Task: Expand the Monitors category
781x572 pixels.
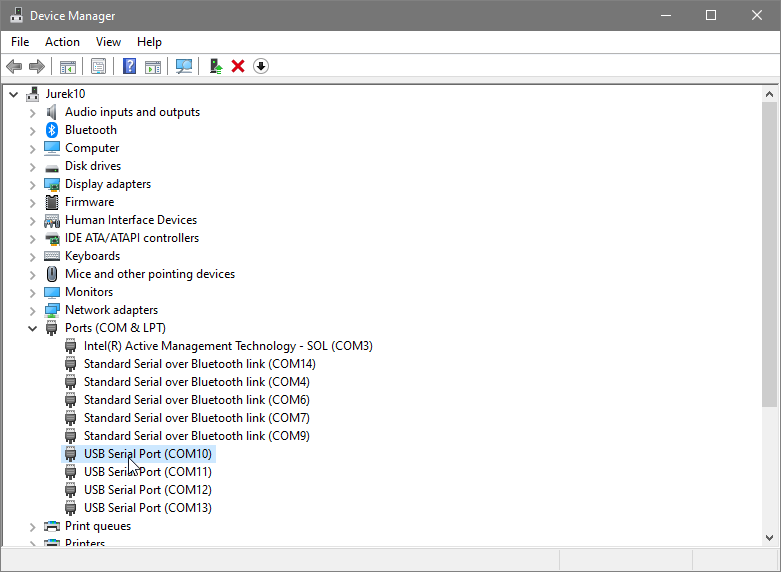Action: (33, 293)
